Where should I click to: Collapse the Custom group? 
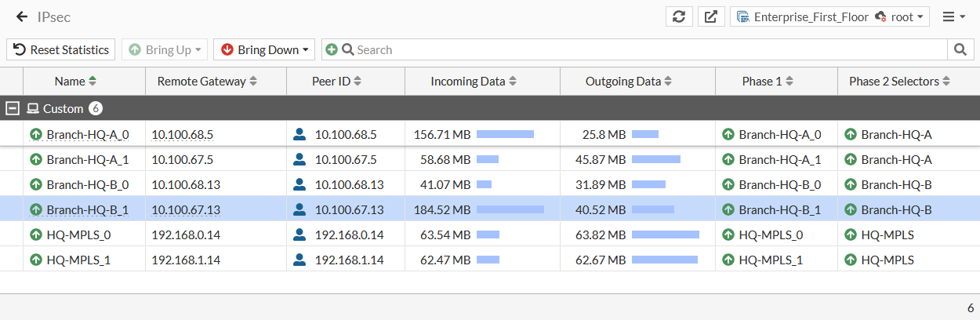[13, 108]
